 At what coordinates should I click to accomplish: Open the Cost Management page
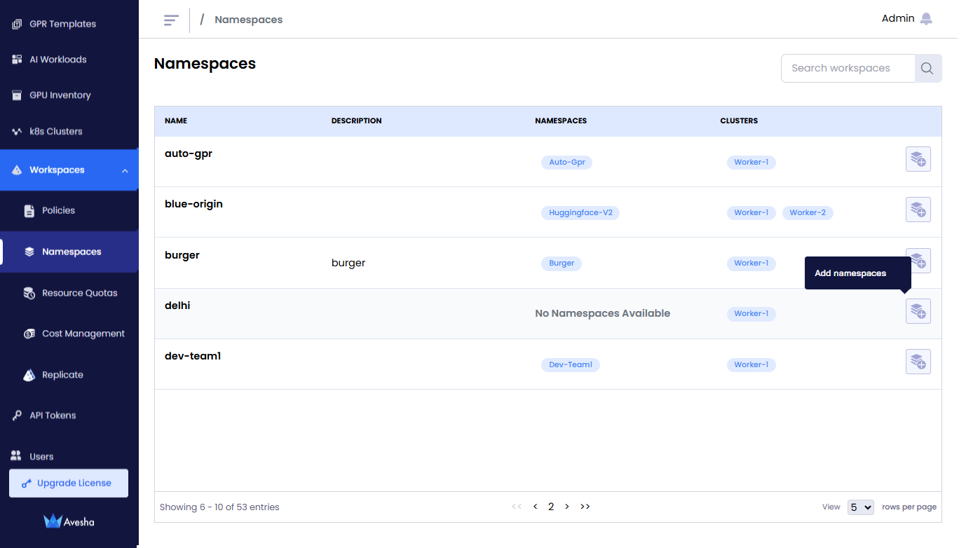83,334
